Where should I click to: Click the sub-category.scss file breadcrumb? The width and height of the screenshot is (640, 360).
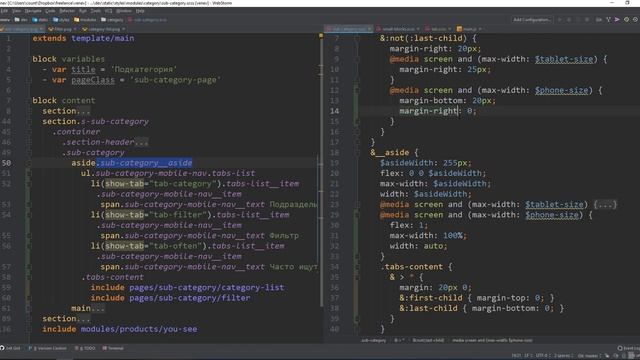coord(147,20)
